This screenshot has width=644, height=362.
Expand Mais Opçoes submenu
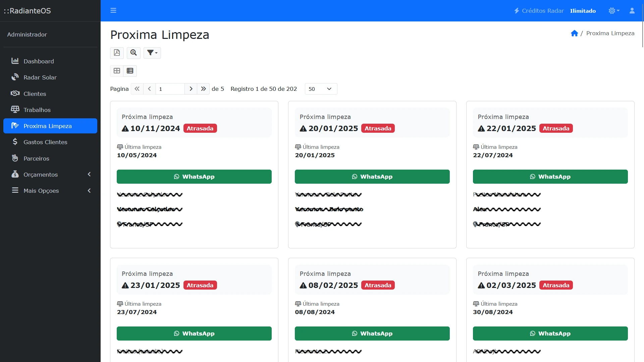[x=50, y=190]
